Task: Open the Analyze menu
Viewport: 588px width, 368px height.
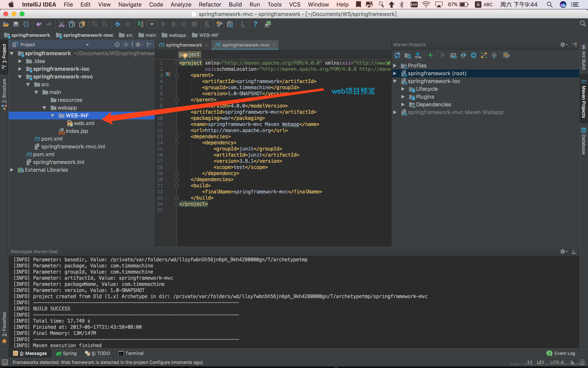Action: pyautogui.click(x=181, y=4)
